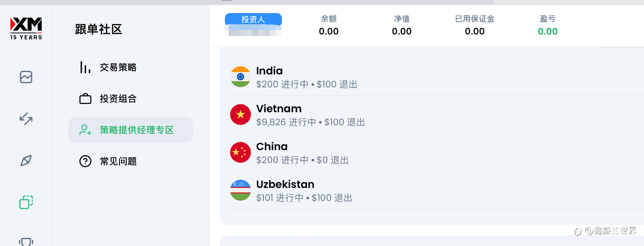Open the 交易策略 menu item

tap(118, 68)
